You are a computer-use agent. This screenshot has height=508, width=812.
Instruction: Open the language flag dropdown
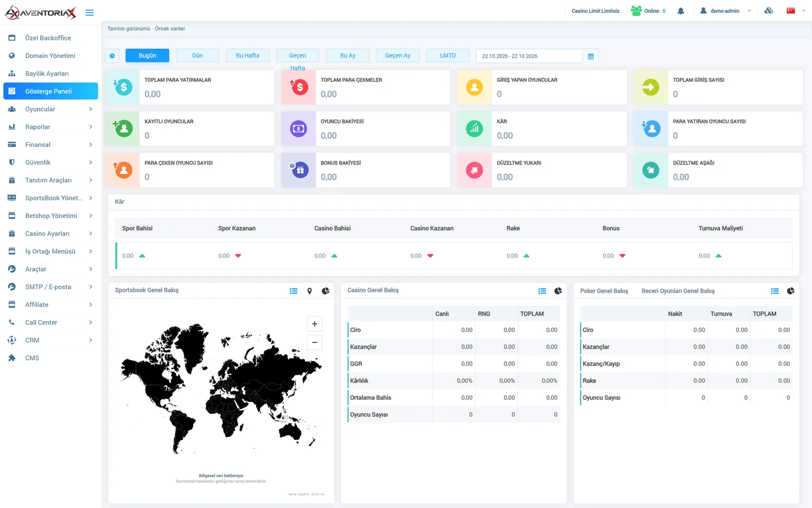click(x=796, y=11)
